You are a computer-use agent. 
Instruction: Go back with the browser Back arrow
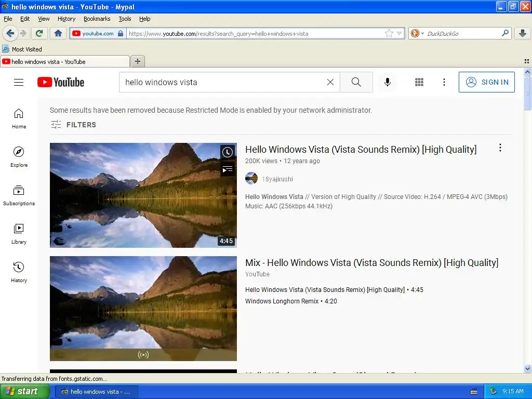click(10, 33)
